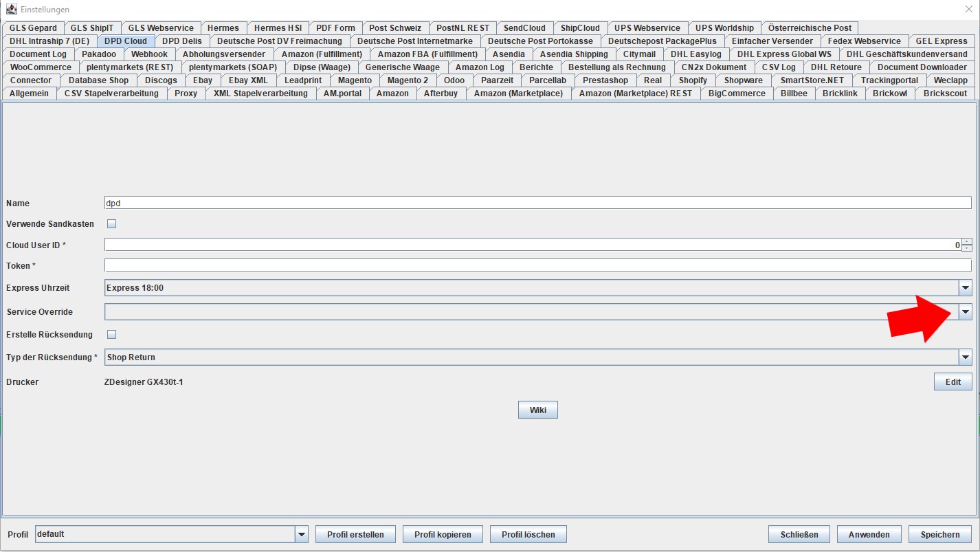
Task: Select the UPS Webservice tab
Action: (647, 28)
